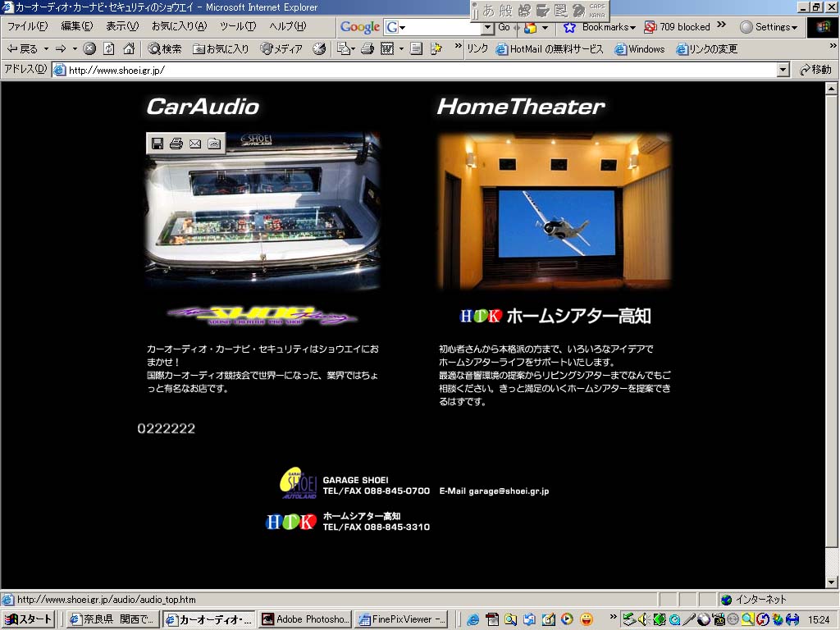
Task: Open the Settings dropdown in Google toolbar
Action: pos(769,27)
